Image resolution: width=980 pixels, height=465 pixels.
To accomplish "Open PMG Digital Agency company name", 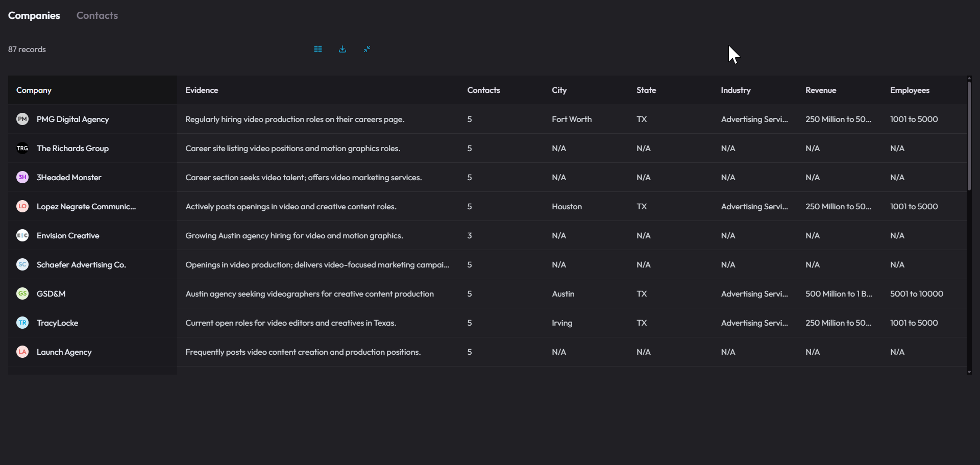I will (72, 119).
